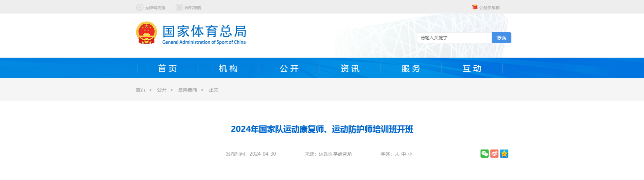Image resolution: width=644 pixels, height=180 pixels.
Task: Click the 首页 breadcrumb link
Action: 141,90
